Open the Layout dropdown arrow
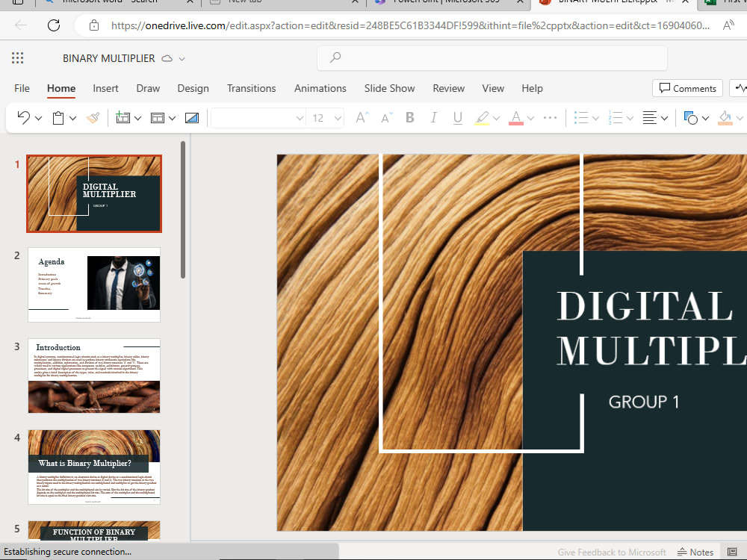747x560 pixels. pyautogui.click(x=172, y=118)
